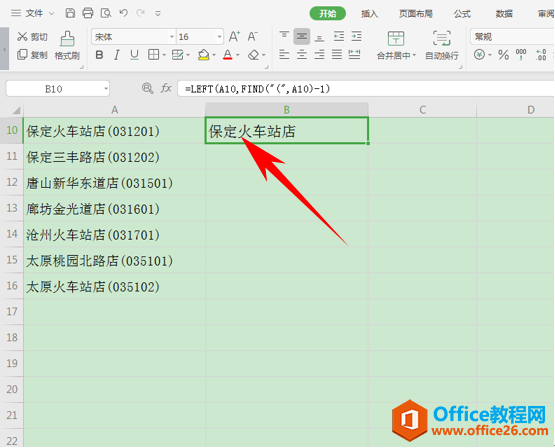Click the formula bar input

pyautogui.click(x=366, y=89)
